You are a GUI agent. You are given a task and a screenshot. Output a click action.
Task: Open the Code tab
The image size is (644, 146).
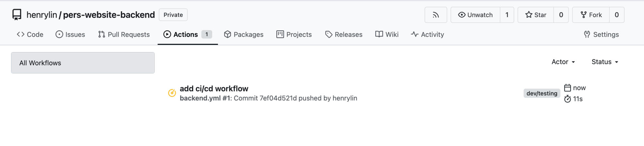30,35
